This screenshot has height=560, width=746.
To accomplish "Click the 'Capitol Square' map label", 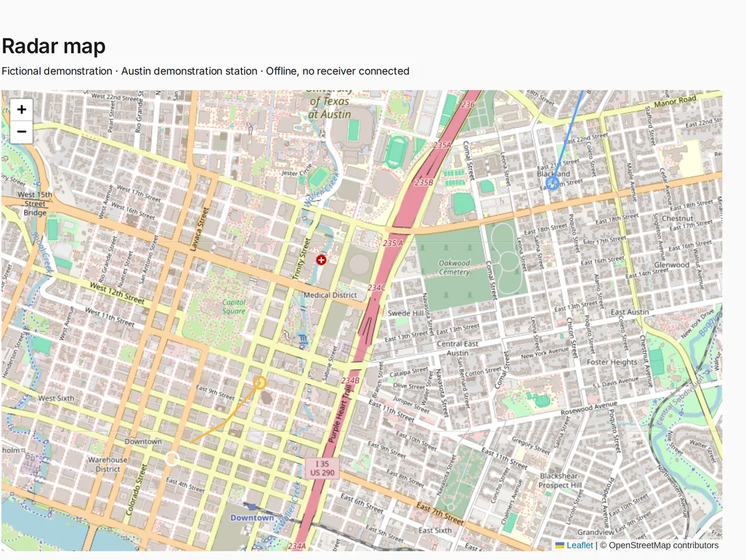I will click(x=234, y=306).
